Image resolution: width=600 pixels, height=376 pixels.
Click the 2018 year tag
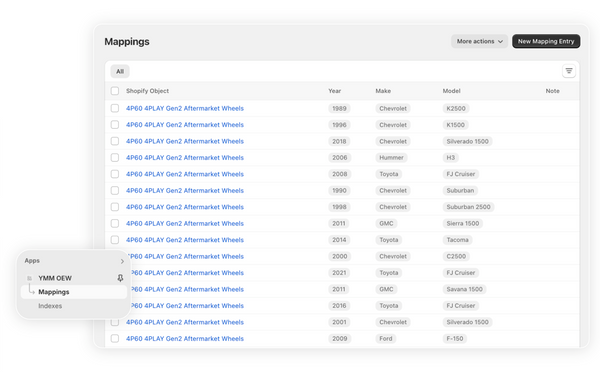(339, 141)
